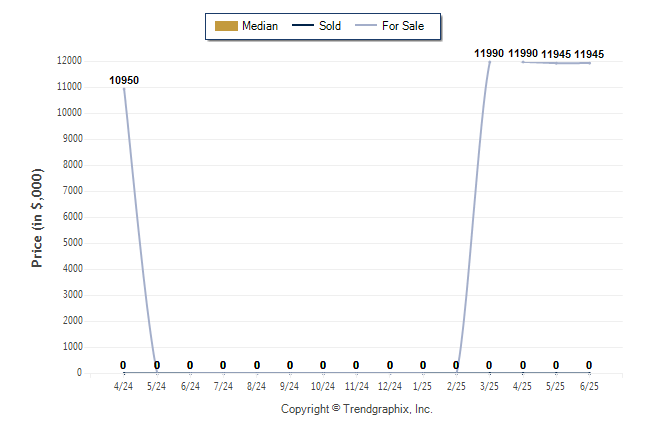Open the Copyright Trendgraphix, Inc. text
The width and height of the screenshot is (646, 434).
pos(357,409)
